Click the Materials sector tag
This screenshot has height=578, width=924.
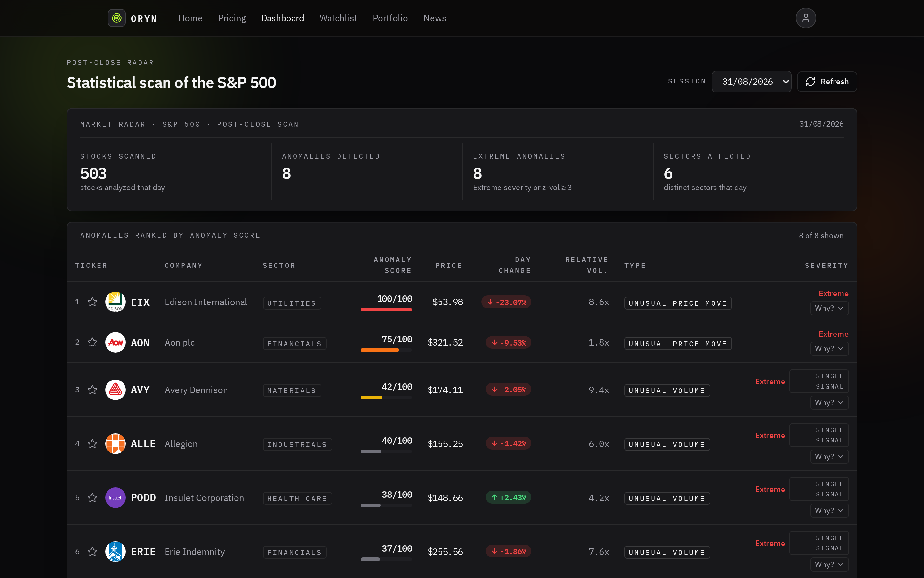[292, 390]
